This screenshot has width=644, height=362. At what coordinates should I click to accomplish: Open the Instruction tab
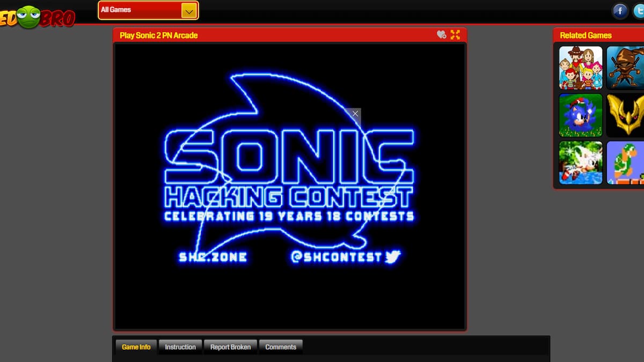point(180,347)
